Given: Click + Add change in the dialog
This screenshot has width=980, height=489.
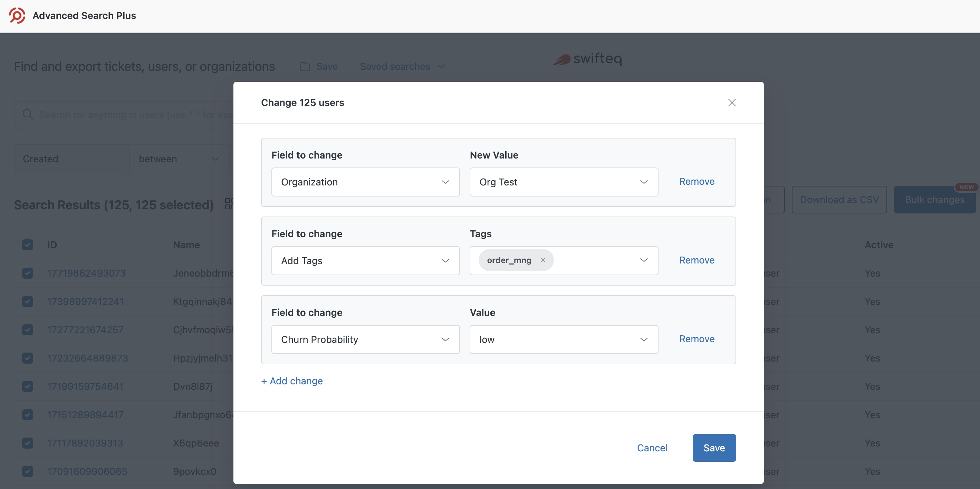Looking at the screenshot, I should [291, 381].
